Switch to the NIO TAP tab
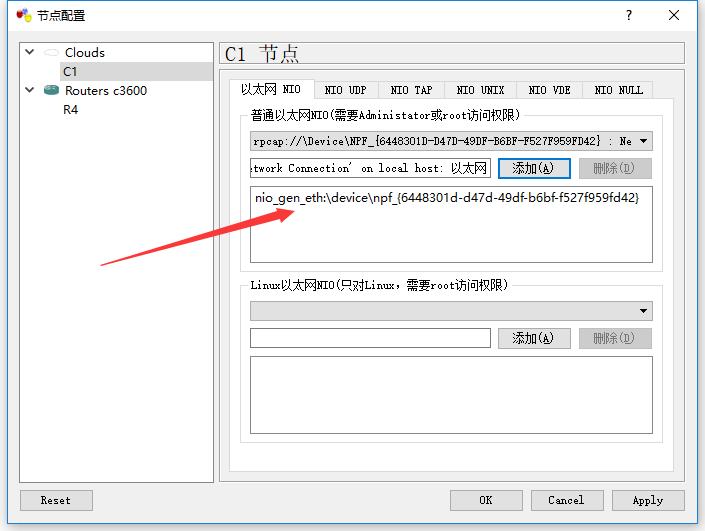 tap(411, 90)
